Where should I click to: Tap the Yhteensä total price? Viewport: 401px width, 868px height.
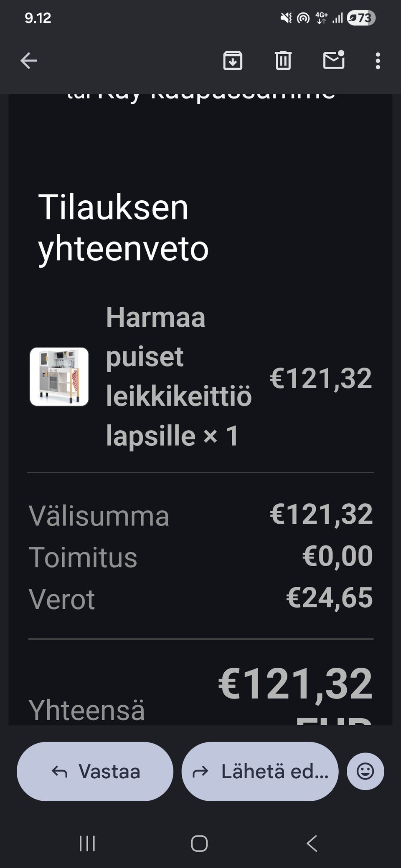[x=295, y=684]
